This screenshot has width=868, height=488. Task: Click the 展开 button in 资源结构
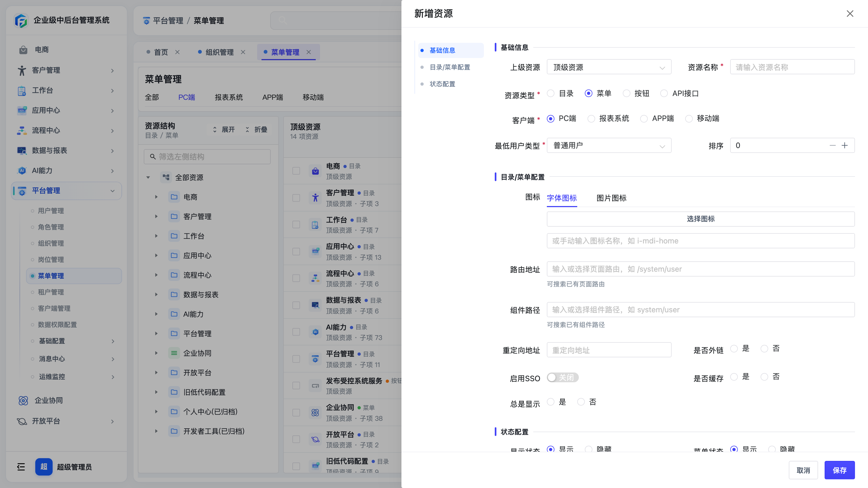224,130
